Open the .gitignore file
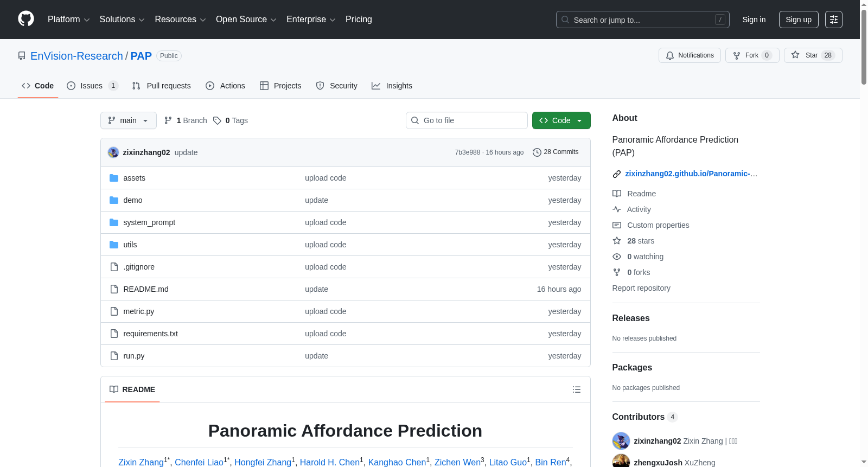This screenshot has width=868, height=467. click(139, 267)
